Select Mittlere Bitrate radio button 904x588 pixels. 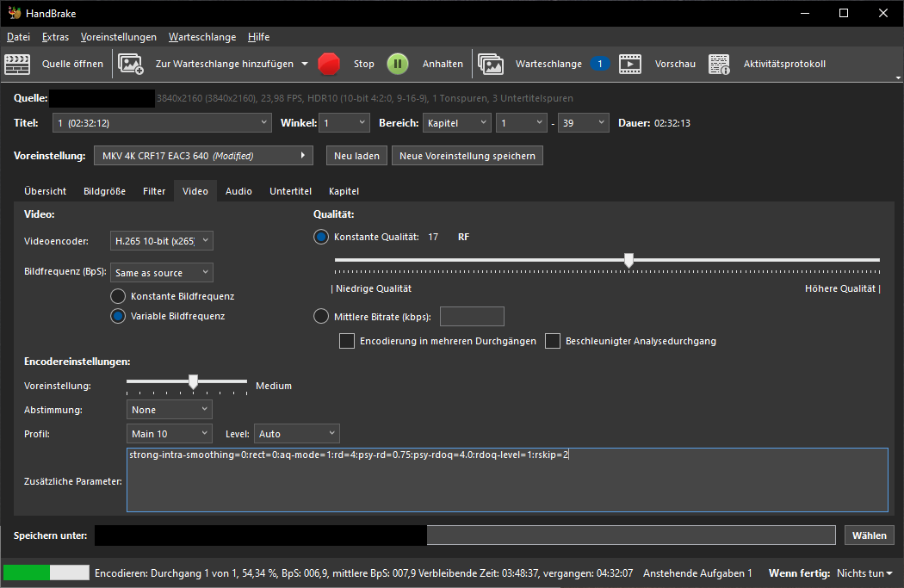[321, 317]
